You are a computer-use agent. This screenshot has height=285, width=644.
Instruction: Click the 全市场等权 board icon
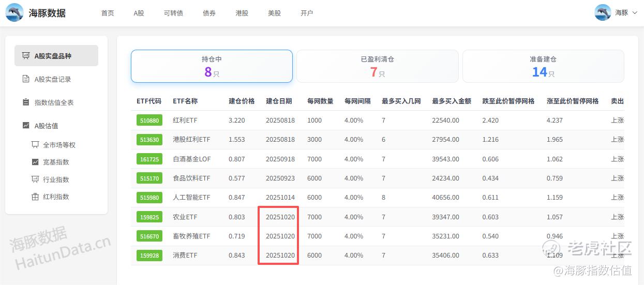click(x=35, y=145)
